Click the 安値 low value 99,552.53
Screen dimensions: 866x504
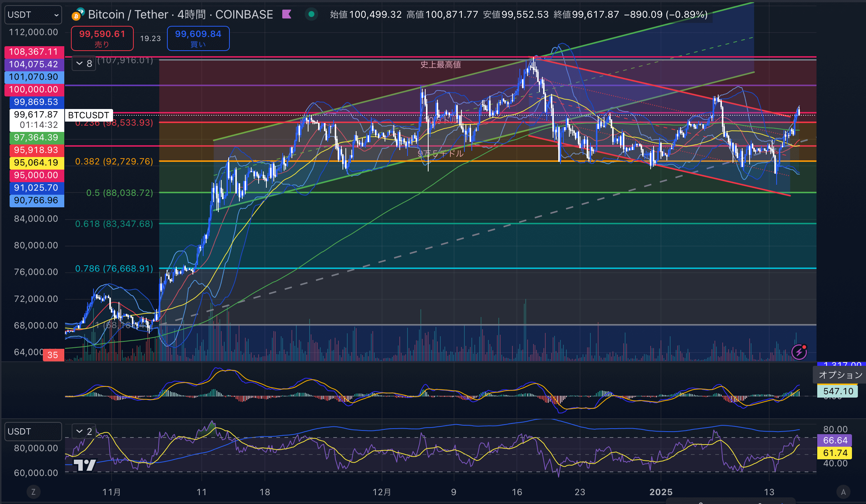[x=525, y=14]
